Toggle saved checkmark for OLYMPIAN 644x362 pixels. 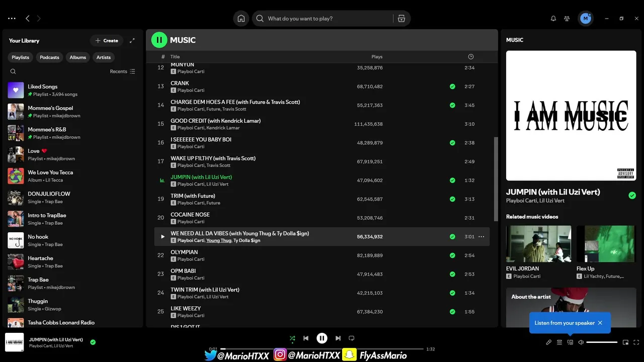[x=452, y=255]
